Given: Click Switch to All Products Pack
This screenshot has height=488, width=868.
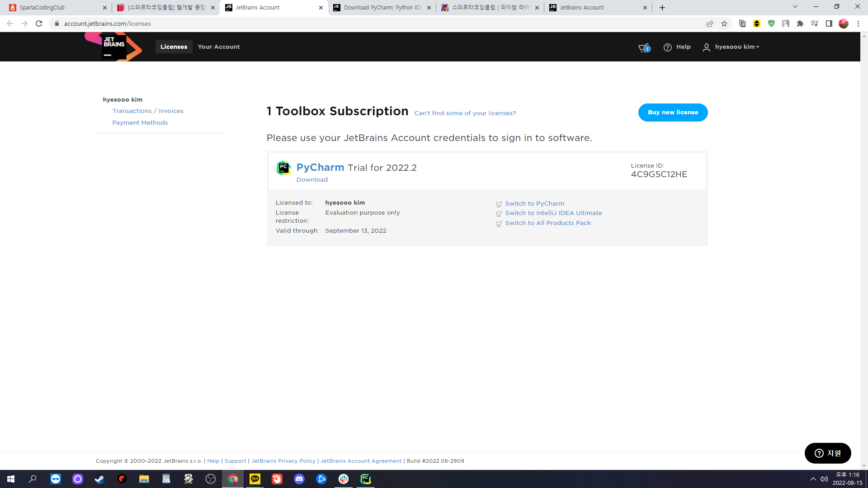Looking at the screenshot, I should [x=548, y=223].
